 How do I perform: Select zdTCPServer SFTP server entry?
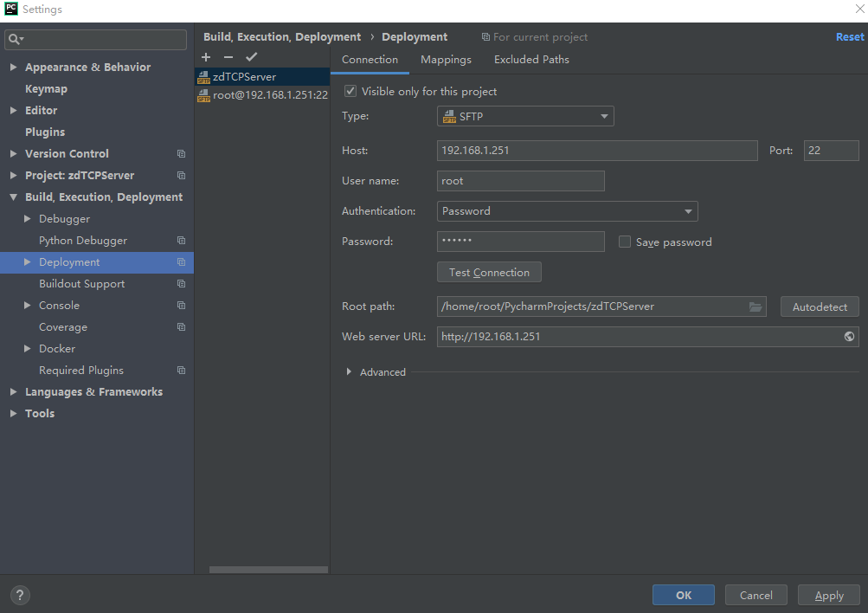[x=244, y=77]
